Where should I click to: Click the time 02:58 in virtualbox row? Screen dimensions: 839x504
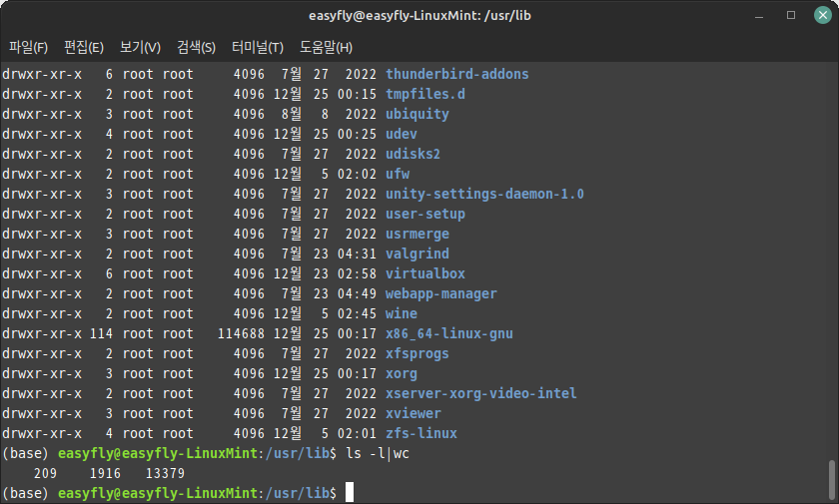(357, 273)
